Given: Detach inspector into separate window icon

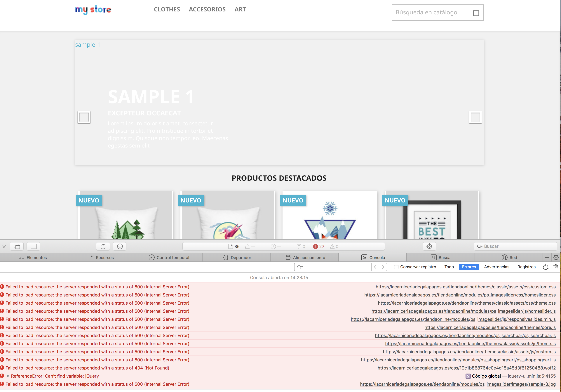Looking at the screenshot, I should tap(17, 246).
